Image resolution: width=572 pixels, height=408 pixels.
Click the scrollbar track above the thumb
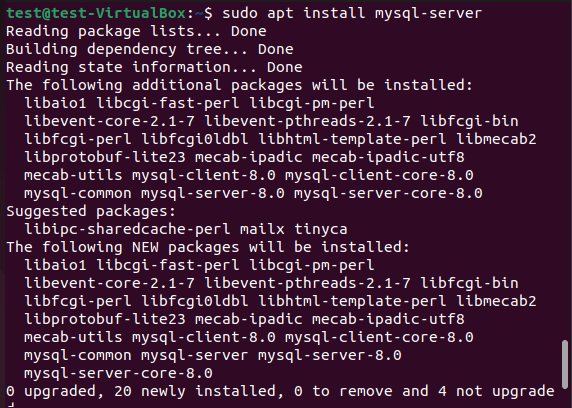[x=565, y=172]
